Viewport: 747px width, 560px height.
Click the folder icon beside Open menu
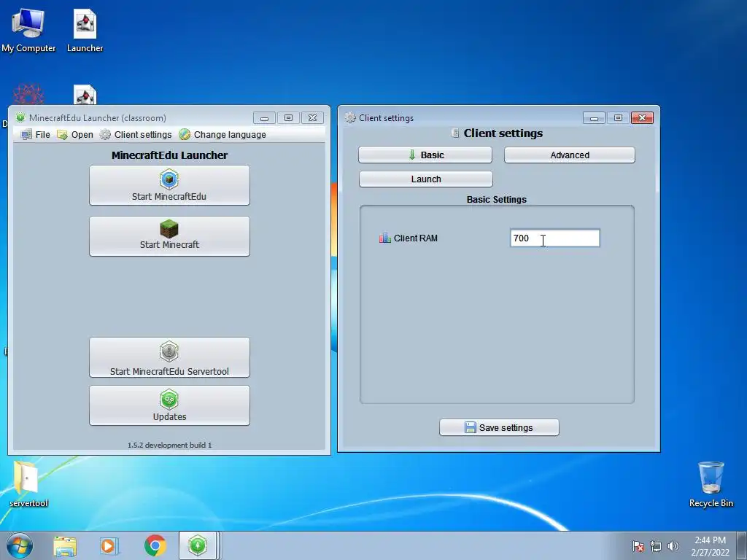coord(62,135)
